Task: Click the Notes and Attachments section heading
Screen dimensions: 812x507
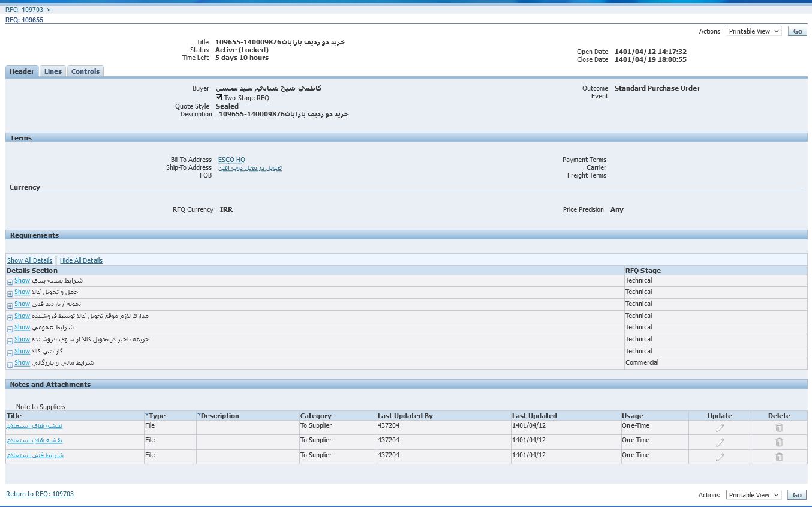Action: tap(50, 385)
